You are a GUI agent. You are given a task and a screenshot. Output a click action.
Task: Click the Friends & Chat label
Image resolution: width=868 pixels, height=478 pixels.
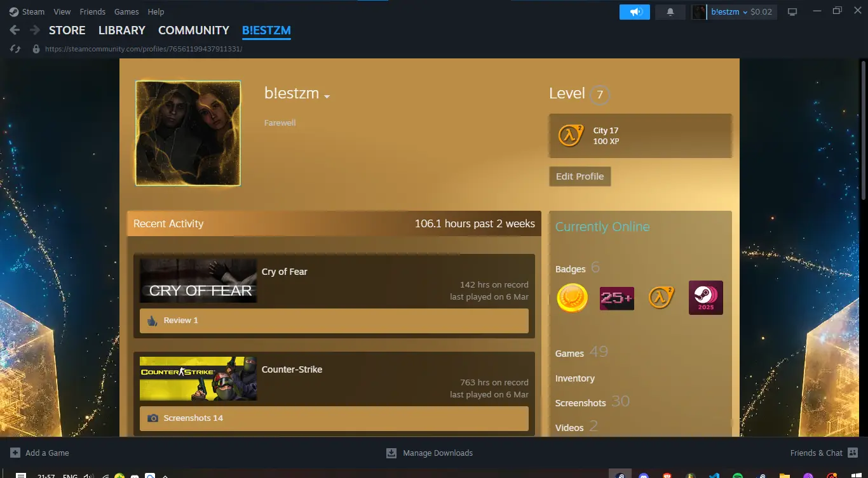817,453
